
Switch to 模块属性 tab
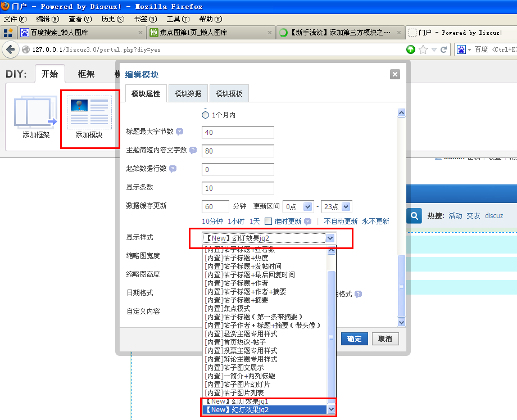[x=146, y=94]
